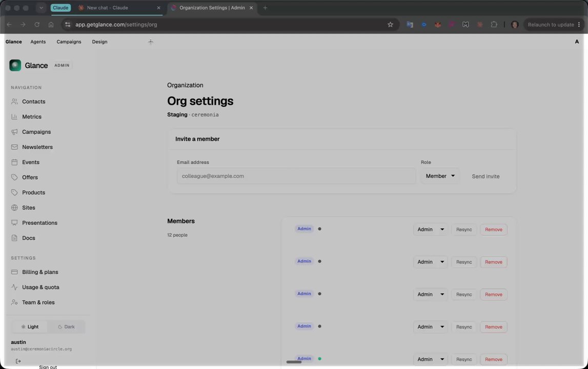Click the Send invite button

(485, 176)
